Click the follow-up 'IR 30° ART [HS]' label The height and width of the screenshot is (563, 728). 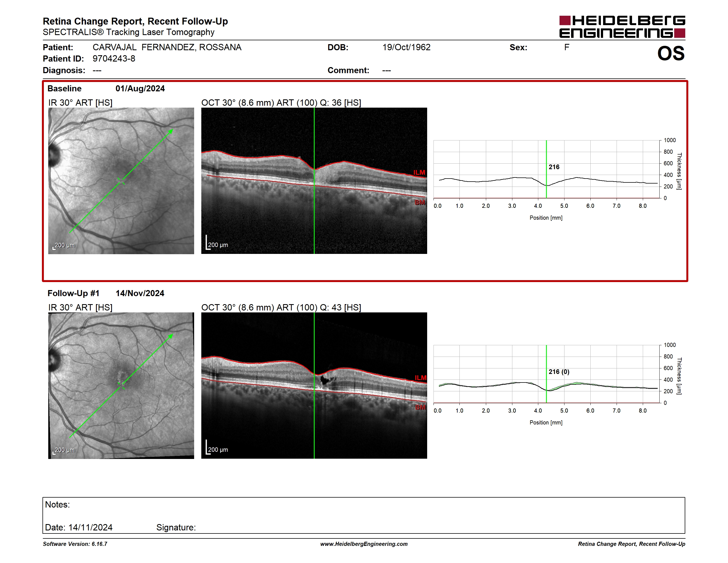coord(80,307)
